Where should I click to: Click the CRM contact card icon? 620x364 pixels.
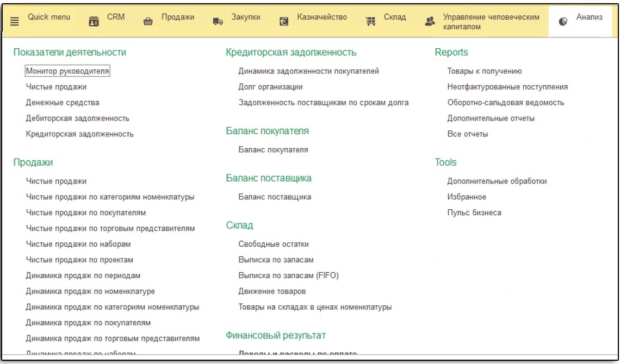pos(94,22)
